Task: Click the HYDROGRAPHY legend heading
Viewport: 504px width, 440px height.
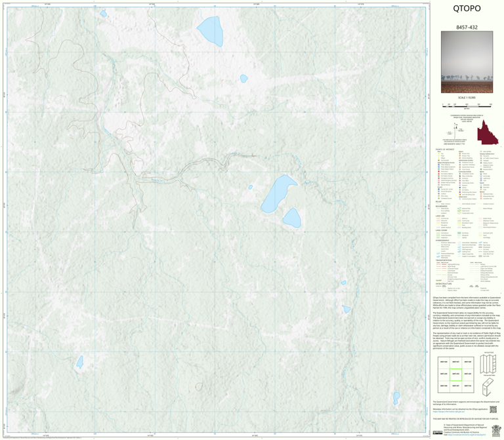Action: (442, 240)
